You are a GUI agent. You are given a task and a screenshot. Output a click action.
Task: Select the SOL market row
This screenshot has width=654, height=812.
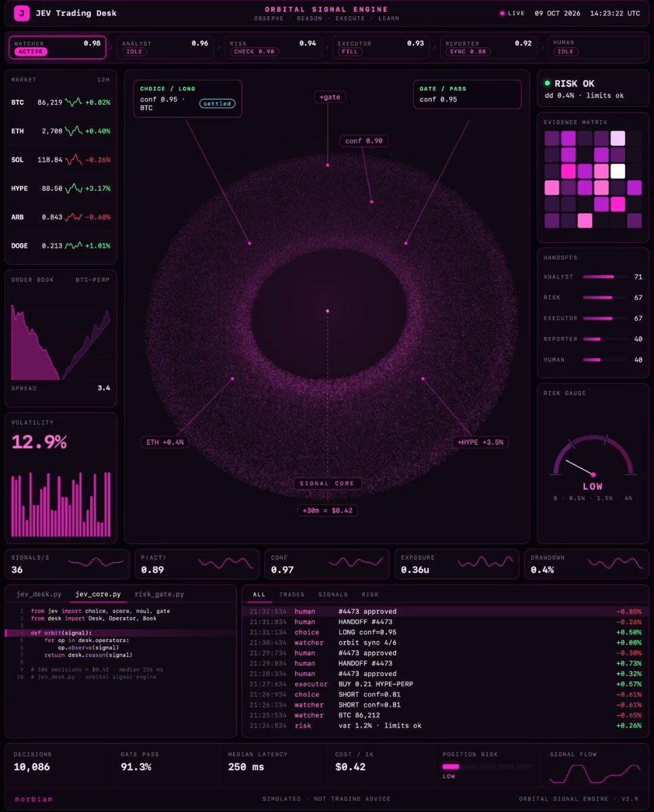(x=60, y=160)
